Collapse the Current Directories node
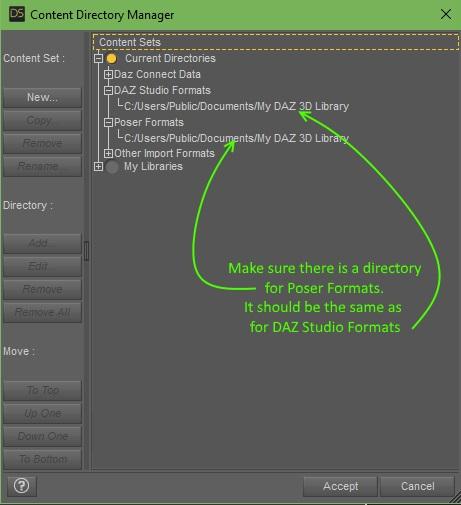This screenshot has width=461, height=505. click(98, 59)
